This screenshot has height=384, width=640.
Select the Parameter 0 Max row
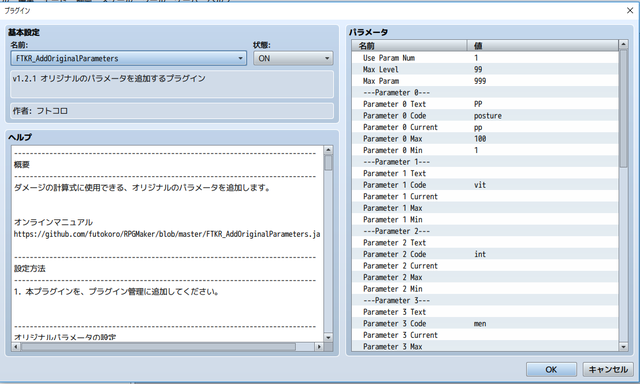pyautogui.click(x=485, y=139)
